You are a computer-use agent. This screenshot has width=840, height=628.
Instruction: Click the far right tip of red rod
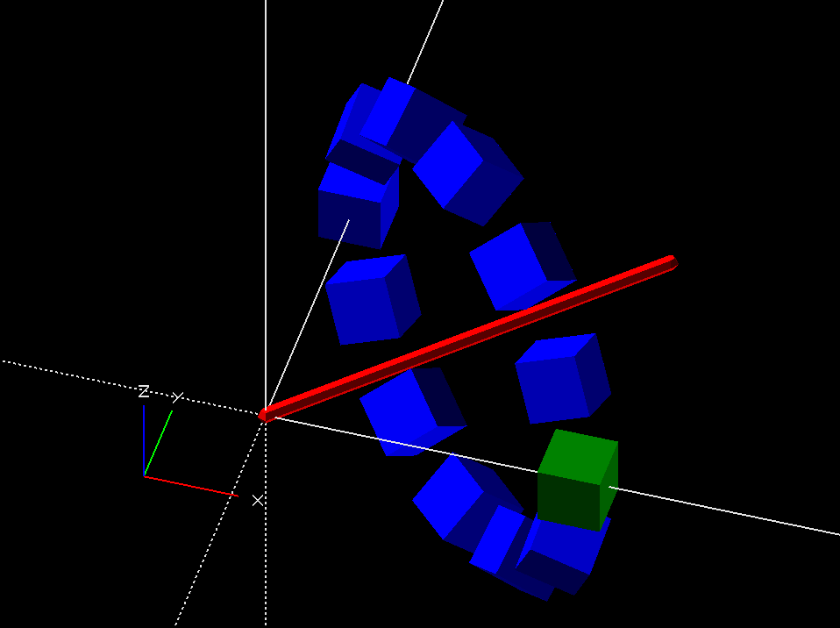[671, 260]
